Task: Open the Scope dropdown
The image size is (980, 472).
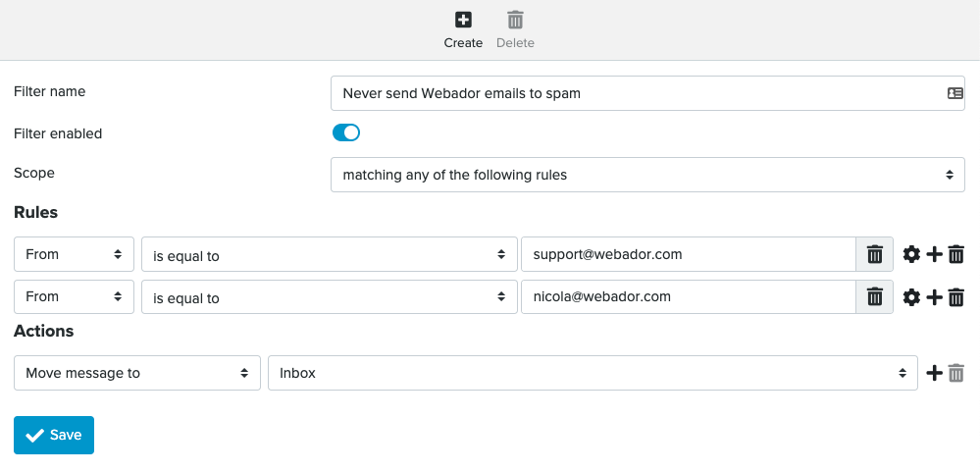Action: coord(647,175)
